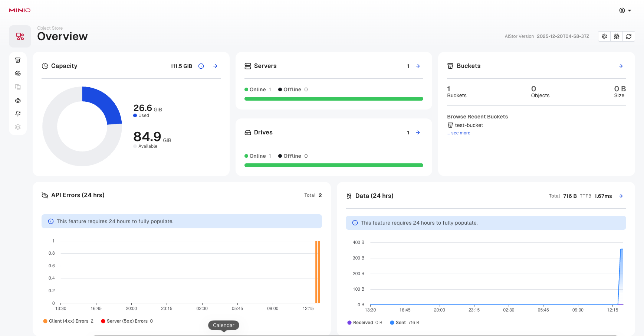Open the test-bucket link

click(x=469, y=125)
